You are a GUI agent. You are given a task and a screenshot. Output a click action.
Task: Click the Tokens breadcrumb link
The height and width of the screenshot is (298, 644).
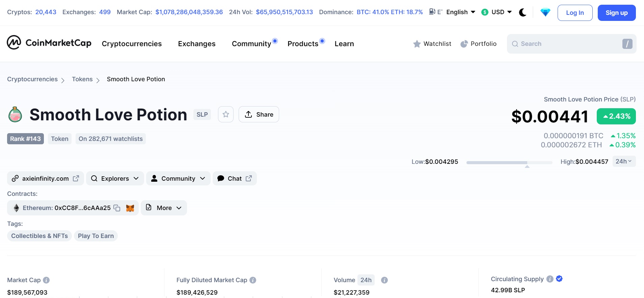pyautogui.click(x=82, y=79)
